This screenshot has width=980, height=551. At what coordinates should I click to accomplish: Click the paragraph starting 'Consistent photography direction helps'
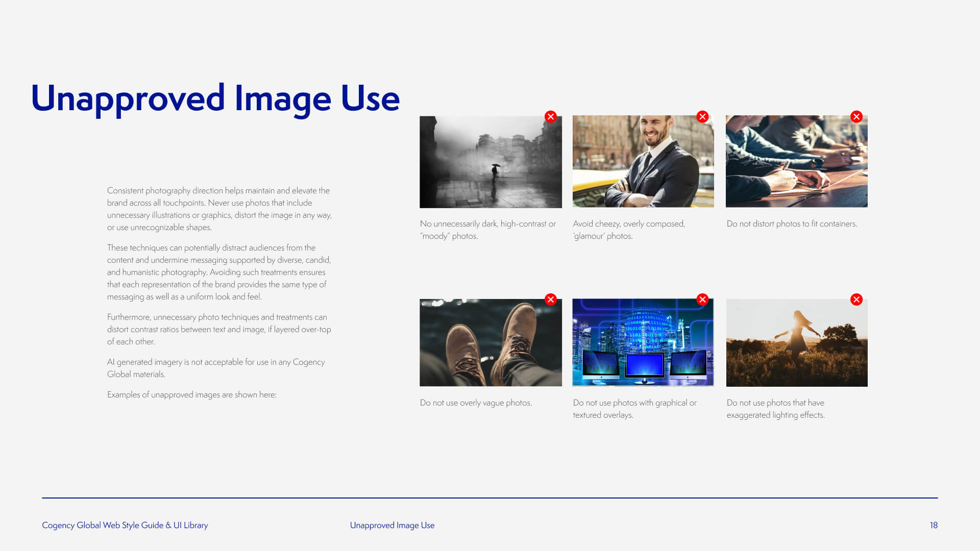(x=219, y=209)
